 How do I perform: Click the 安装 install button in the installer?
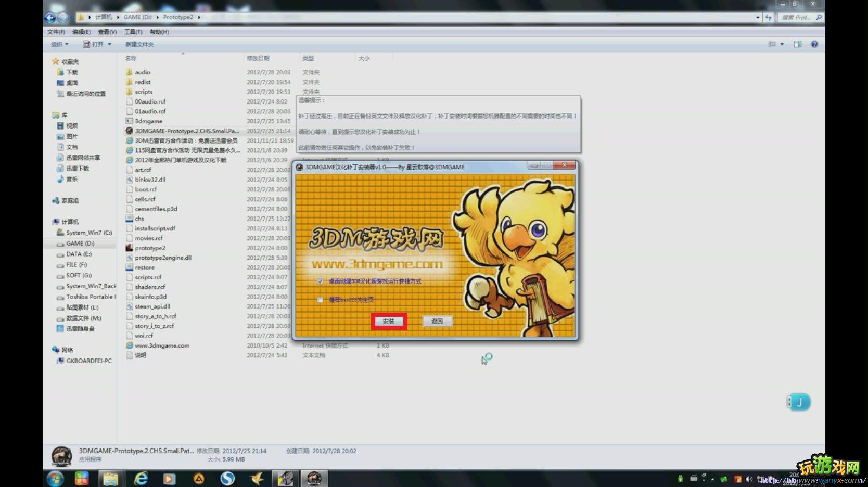tap(388, 321)
